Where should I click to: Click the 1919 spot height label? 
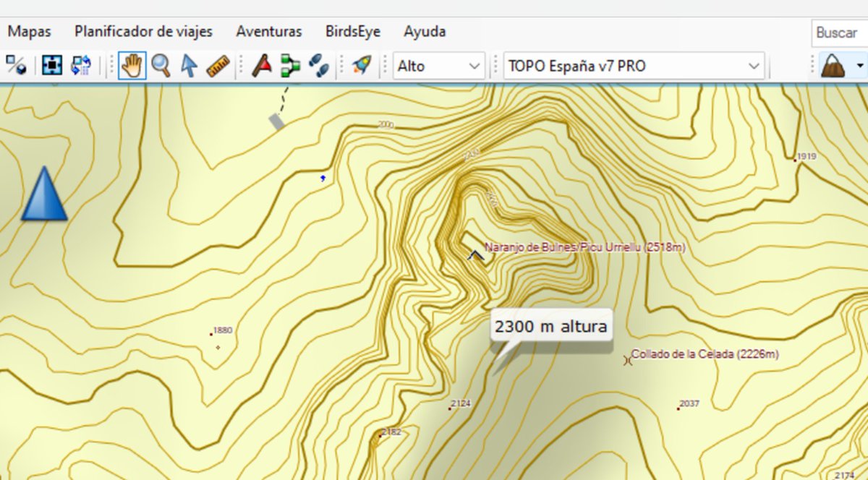(x=807, y=156)
